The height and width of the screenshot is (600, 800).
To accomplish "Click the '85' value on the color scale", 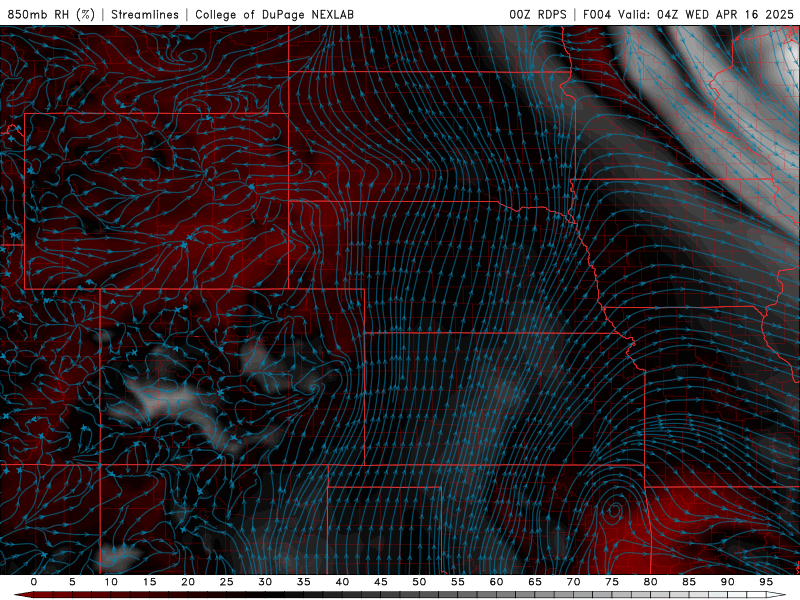I will coord(689,582).
